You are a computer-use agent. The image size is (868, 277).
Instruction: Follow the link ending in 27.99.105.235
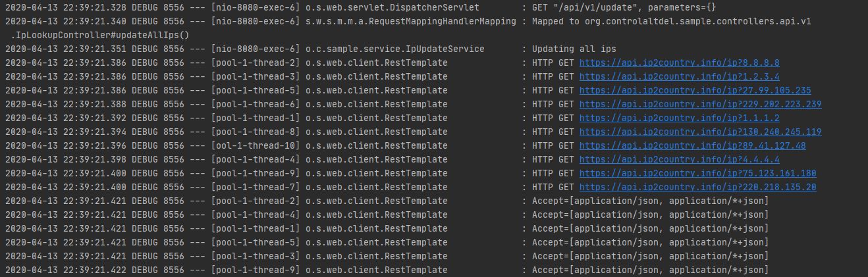tap(695, 91)
